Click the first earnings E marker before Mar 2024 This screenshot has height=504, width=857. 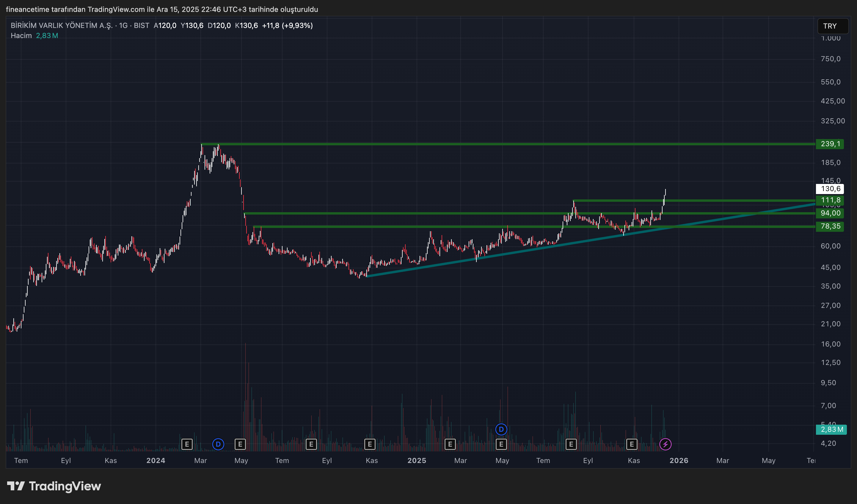187,444
